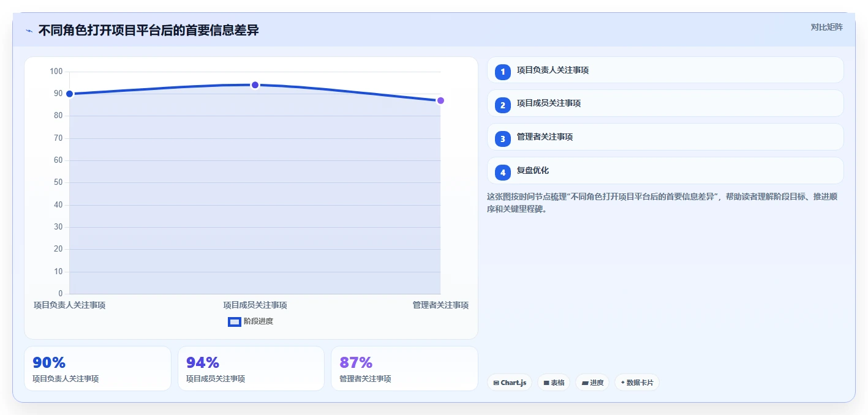The height and width of the screenshot is (415, 868).
Task: Select step 4 number badge
Action: 502,173
